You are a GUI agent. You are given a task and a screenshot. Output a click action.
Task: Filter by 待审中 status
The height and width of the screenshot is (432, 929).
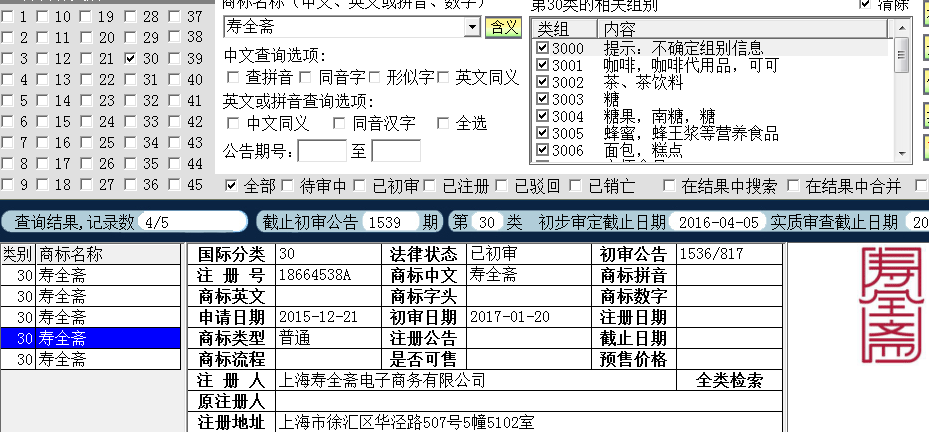(x=287, y=186)
